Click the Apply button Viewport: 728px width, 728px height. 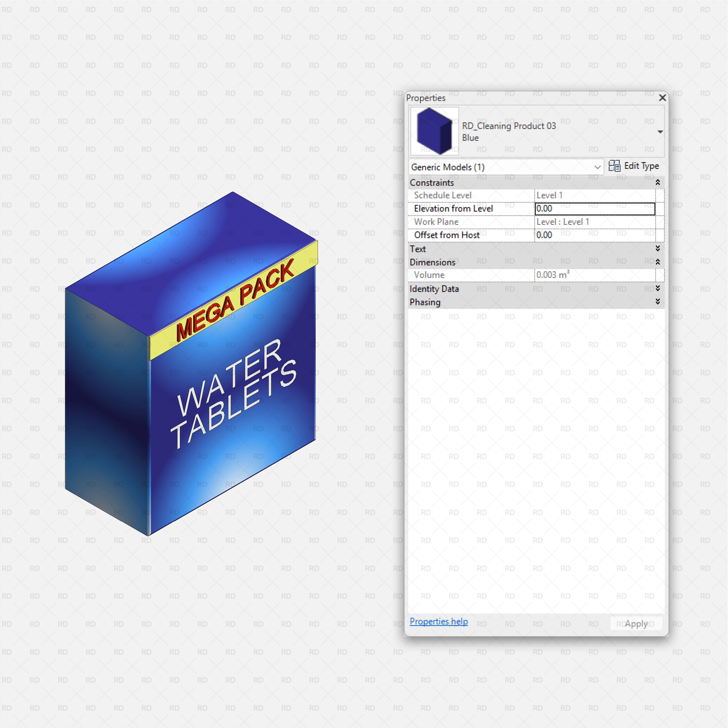(636, 623)
